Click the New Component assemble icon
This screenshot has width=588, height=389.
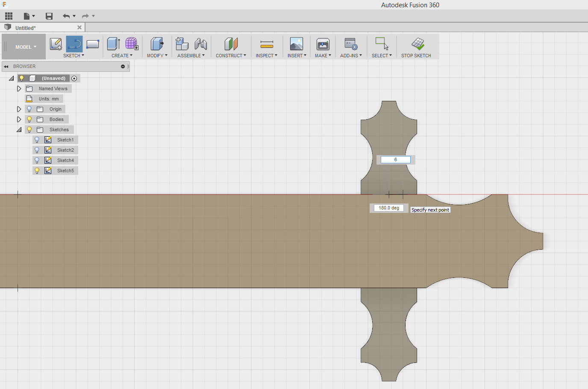tap(182, 44)
